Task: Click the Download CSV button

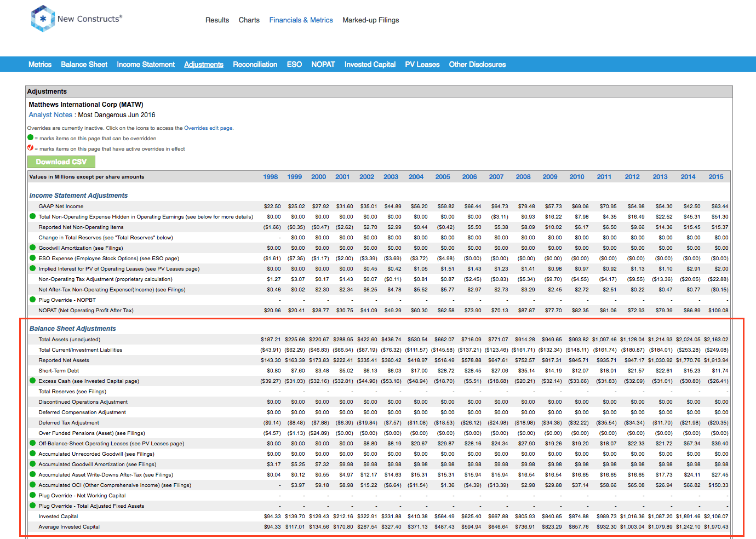Action: (x=61, y=162)
